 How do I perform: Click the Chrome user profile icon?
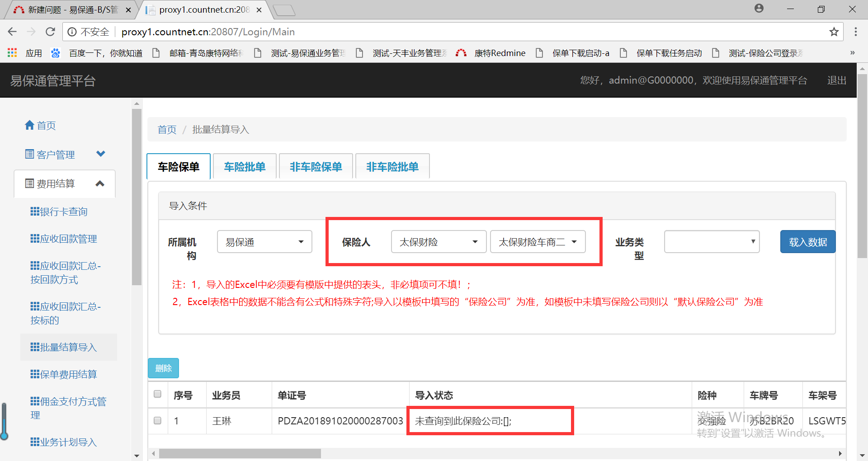tap(759, 9)
